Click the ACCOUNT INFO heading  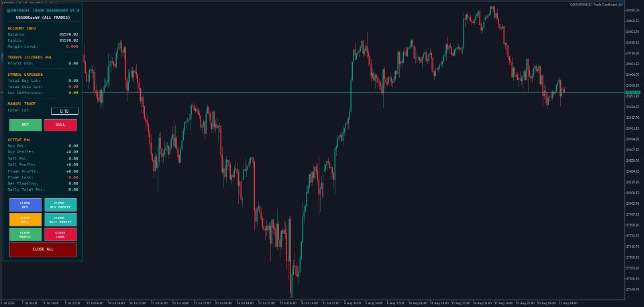(x=21, y=28)
